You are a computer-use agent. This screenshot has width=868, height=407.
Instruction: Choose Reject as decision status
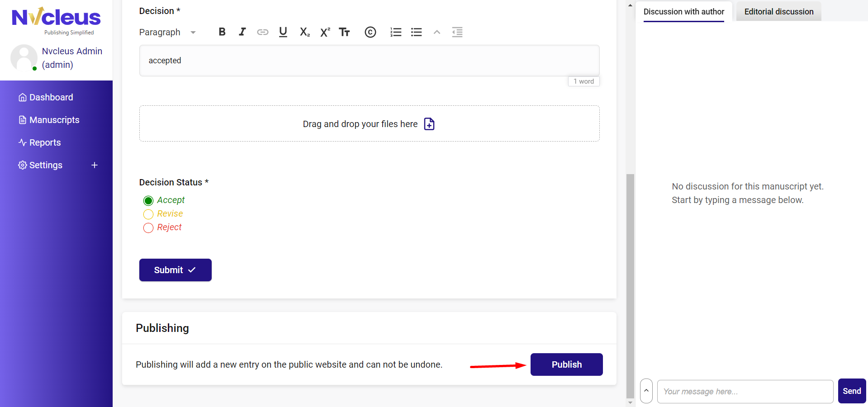click(x=148, y=227)
